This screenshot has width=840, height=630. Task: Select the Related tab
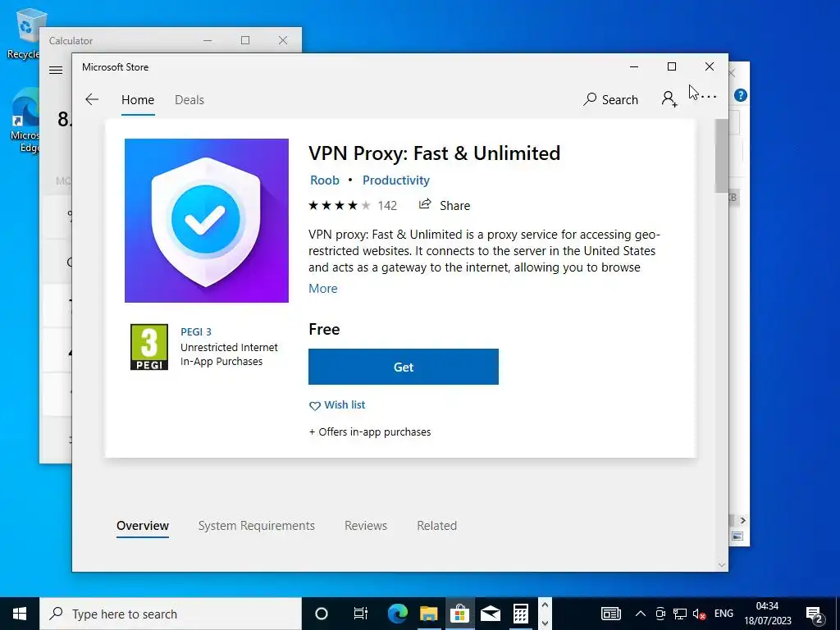[436, 526]
